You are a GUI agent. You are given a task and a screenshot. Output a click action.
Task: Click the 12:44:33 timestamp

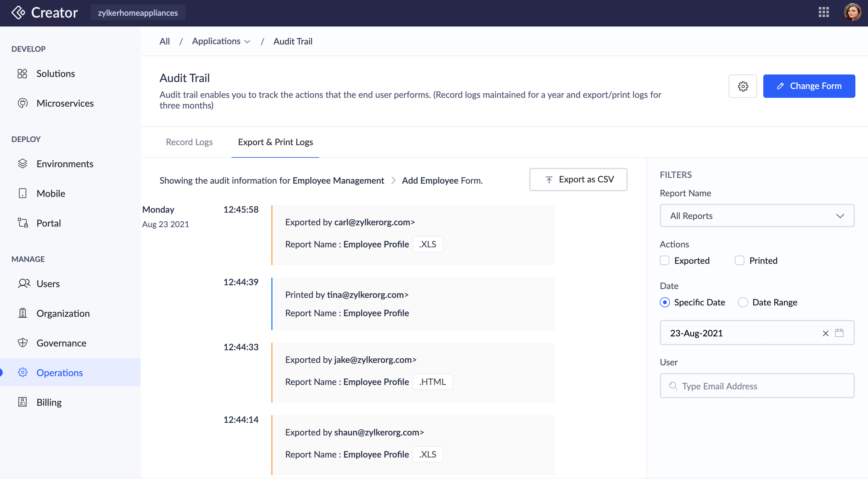241,347
